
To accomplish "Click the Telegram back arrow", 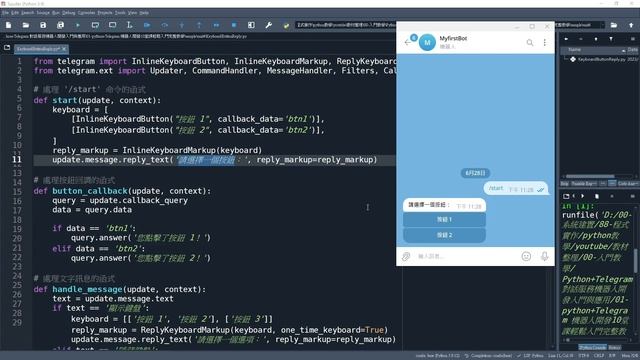I will click(407, 42).
